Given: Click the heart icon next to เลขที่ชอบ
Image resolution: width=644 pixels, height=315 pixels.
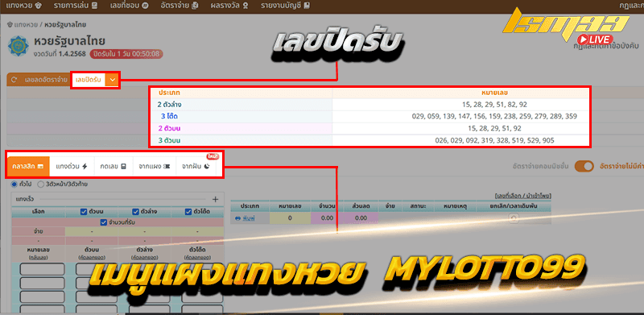Looking at the screenshot, I should click(x=145, y=6).
